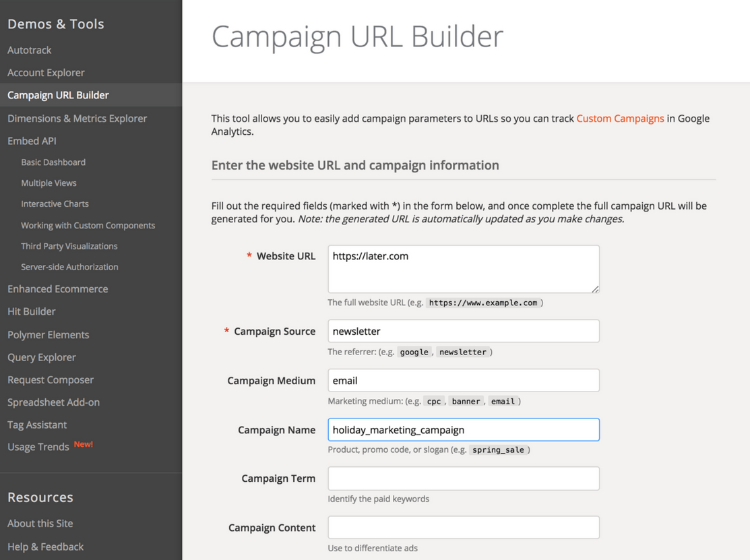
Task: Open the Autotrack sidebar link
Action: (x=29, y=51)
